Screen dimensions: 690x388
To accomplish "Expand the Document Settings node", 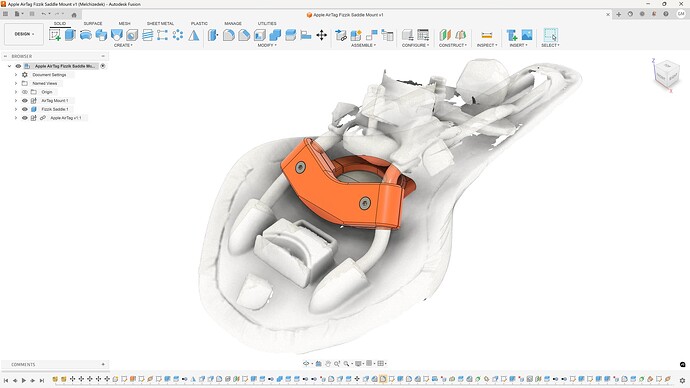I will (16, 75).
